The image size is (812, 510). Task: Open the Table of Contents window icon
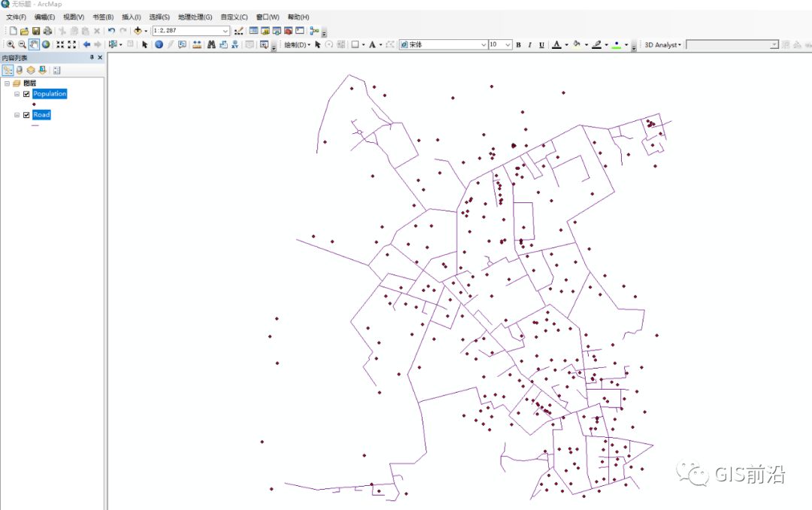254,31
